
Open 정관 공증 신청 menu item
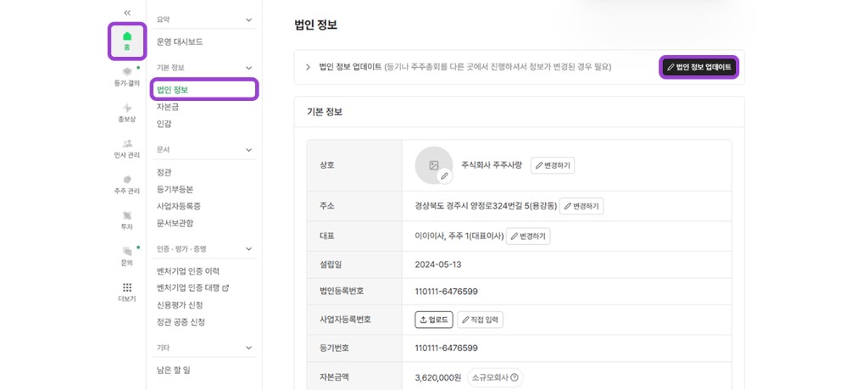pos(181,322)
